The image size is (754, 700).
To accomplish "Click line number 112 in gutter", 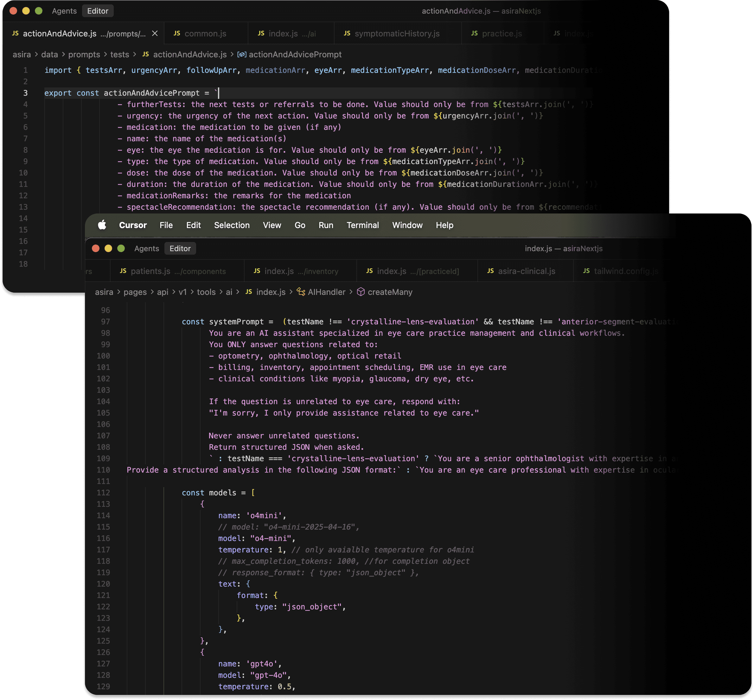I will pyautogui.click(x=103, y=493).
